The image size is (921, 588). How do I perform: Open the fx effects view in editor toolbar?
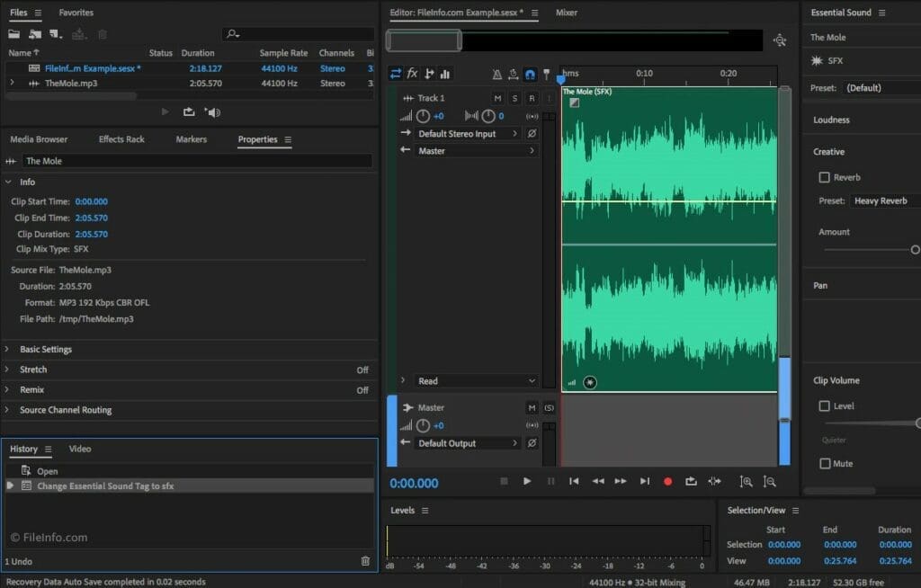coord(412,74)
